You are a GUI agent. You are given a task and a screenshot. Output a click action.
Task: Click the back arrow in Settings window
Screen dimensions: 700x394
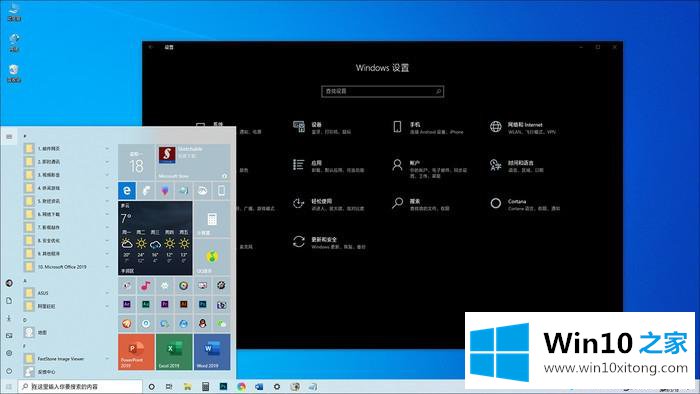coord(151,47)
